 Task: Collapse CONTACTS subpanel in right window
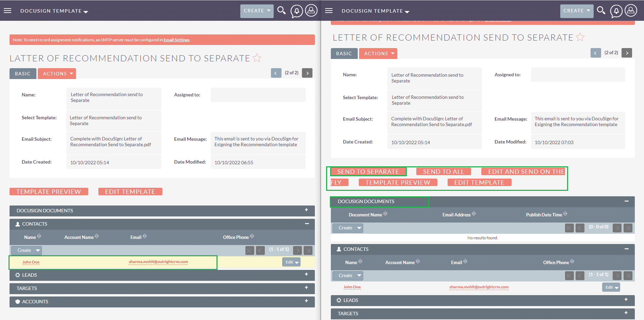626,249
